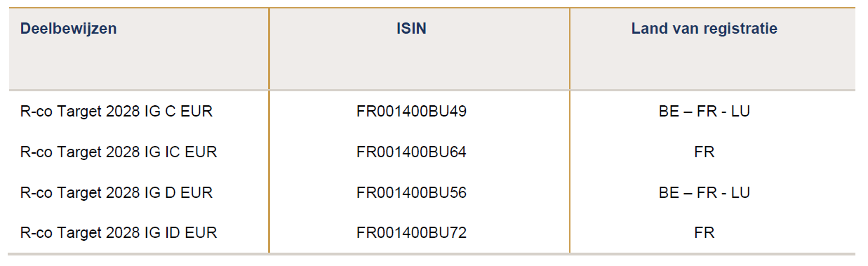Click ISIN code FR001400BU56
The image size is (868, 266).
coord(411,192)
